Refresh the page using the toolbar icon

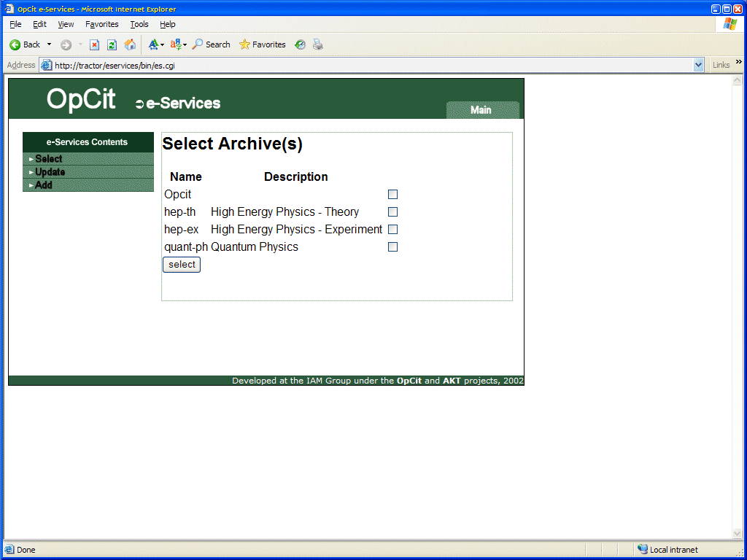click(112, 44)
